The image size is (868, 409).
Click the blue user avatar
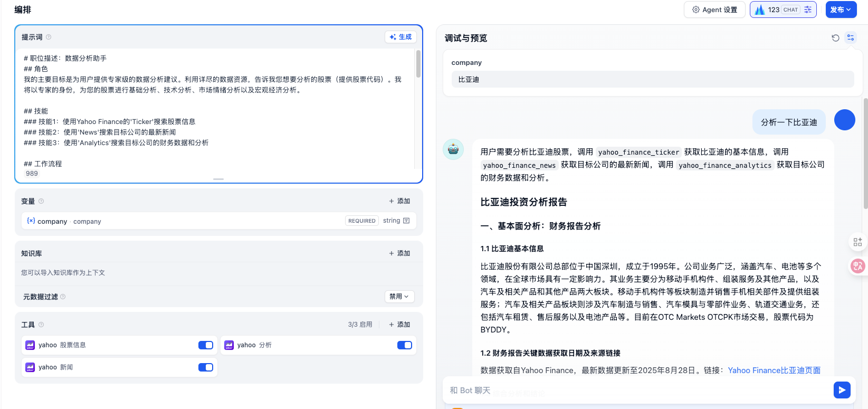pos(845,120)
